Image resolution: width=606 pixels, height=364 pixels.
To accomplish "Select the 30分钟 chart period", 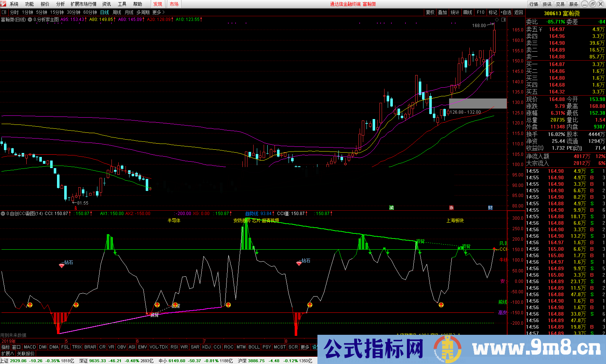I will [x=74, y=12].
